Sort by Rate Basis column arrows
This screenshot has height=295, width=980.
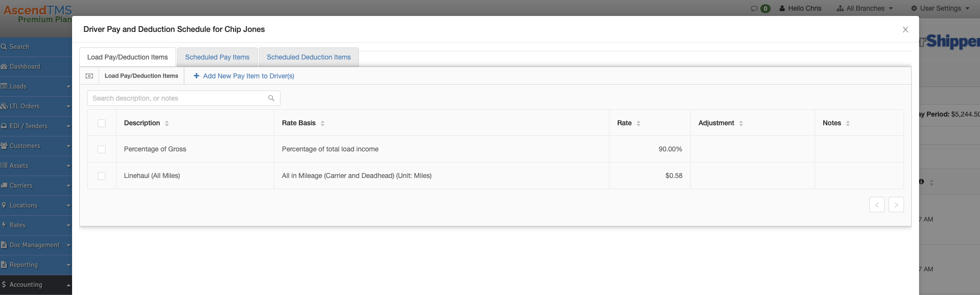point(323,123)
